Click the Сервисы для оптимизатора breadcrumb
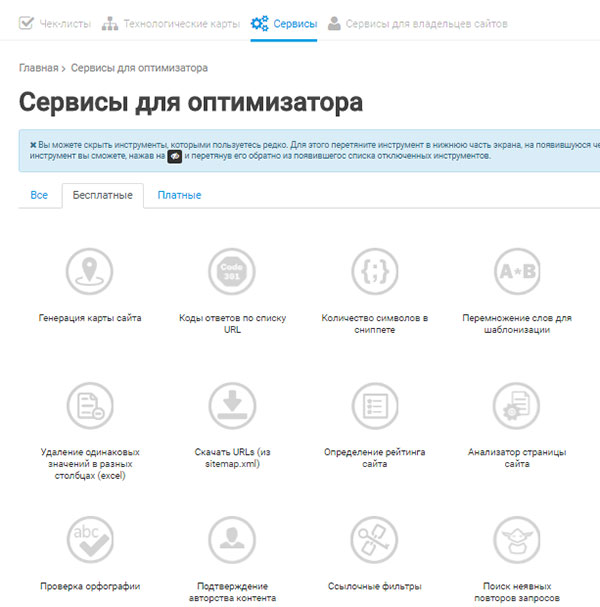Viewport: 600px width, 607px height. pos(139,68)
